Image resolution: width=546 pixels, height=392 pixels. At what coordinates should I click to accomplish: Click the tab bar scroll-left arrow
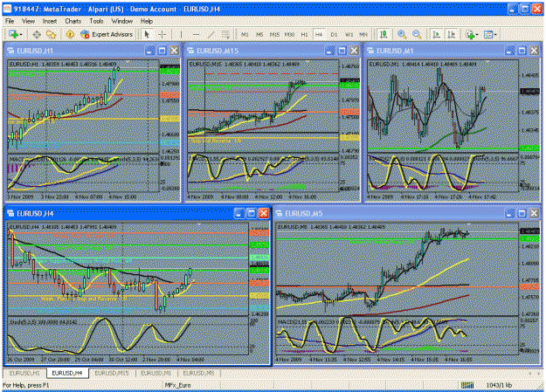pos(530,373)
